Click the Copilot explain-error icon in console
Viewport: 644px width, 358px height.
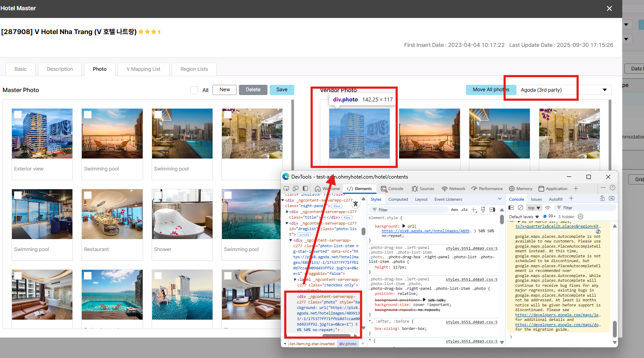click(x=598, y=231)
